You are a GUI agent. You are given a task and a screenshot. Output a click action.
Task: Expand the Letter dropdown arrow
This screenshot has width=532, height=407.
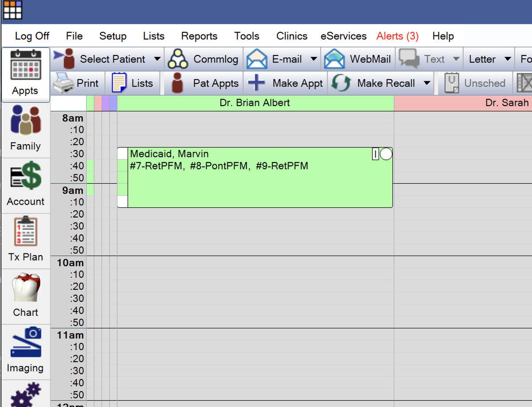coord(508,59)
